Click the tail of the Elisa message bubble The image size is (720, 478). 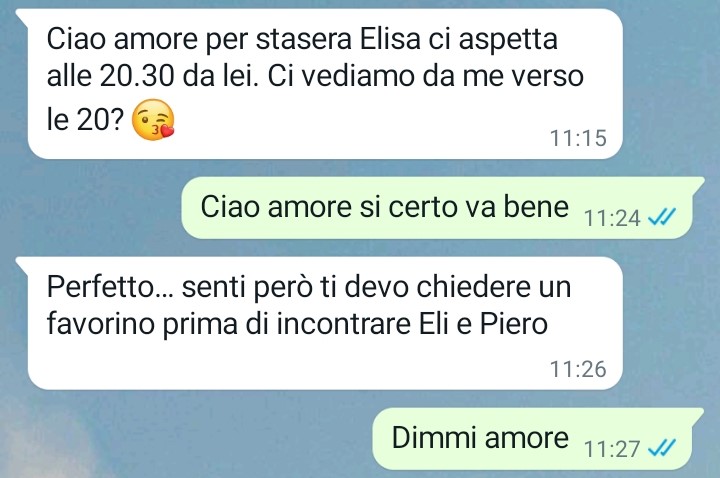pyautogui.click(x=22, y=16)
